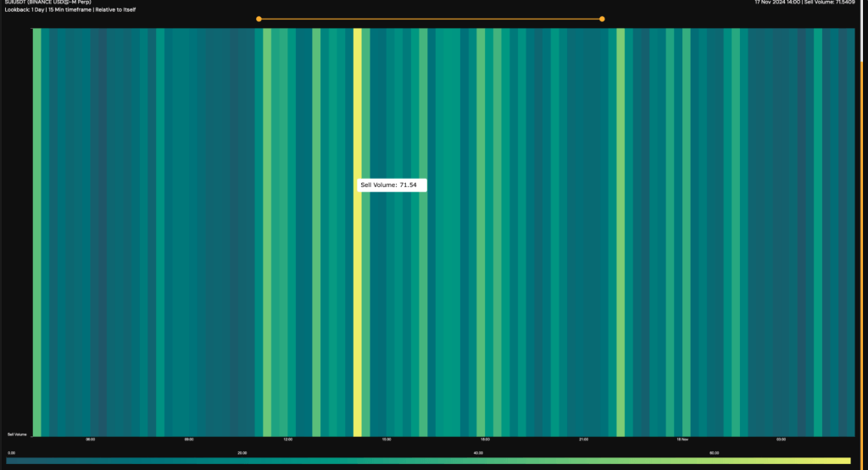Click the 0.00 legend scale value
Viewport: 868px width, 470px height.
12,453
